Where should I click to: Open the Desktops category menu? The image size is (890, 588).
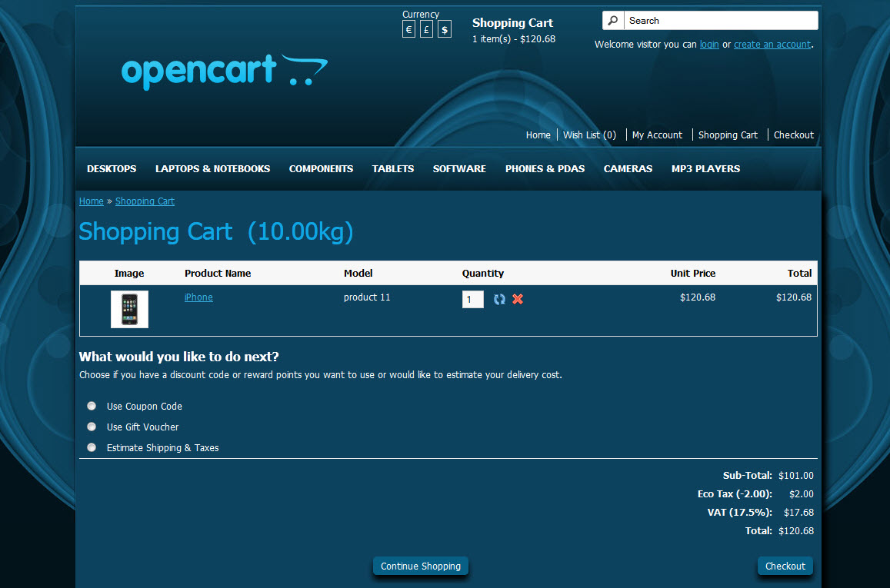click(x=112, y=169)
